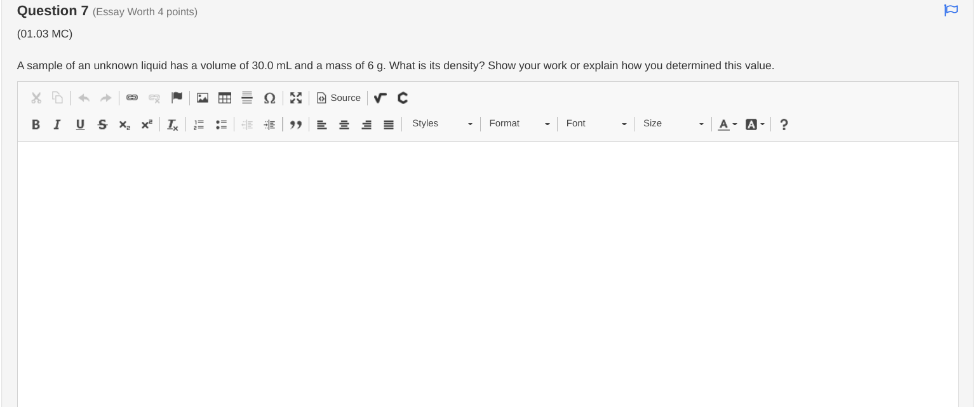Screen dimensions: 980x407
Task: Insert a horizontal line
Action: [x=247, y=98]
